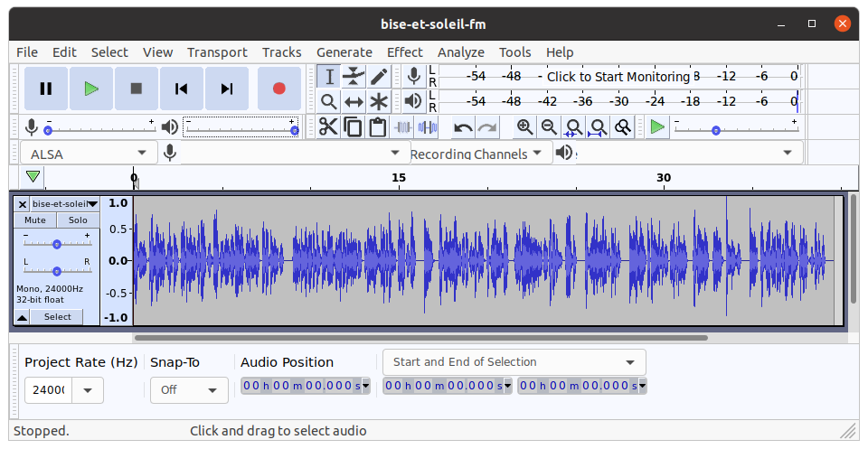Image resolution: width=868 pixels, height=449 pixels.
Task: Click Fit selection to width icon
Action: point(573,127)
